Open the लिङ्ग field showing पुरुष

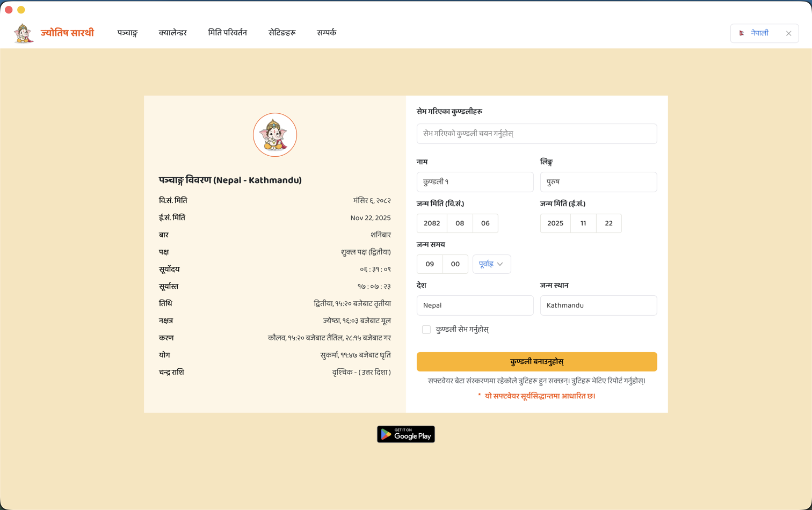tap(598, 182)
